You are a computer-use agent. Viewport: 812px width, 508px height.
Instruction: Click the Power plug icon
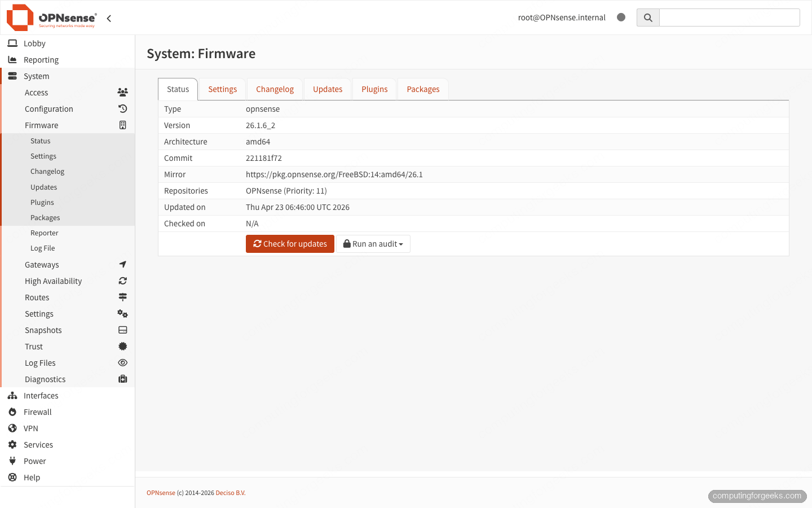tap(12, 461)
